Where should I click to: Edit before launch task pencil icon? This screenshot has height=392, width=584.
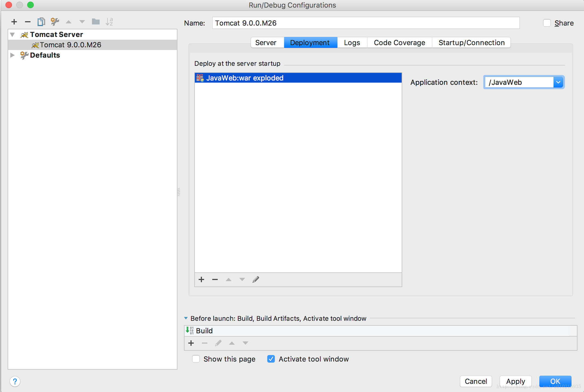coord(218,343)
